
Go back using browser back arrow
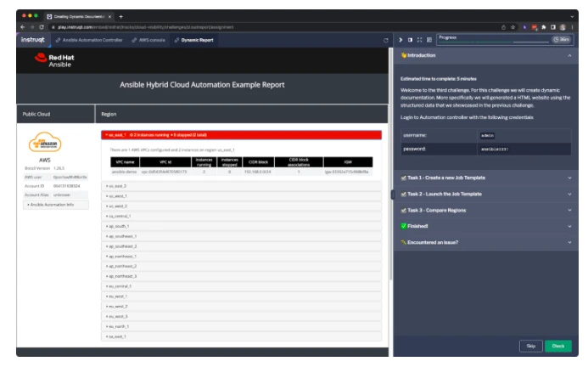pyautogui.click(x=23, y=27)
